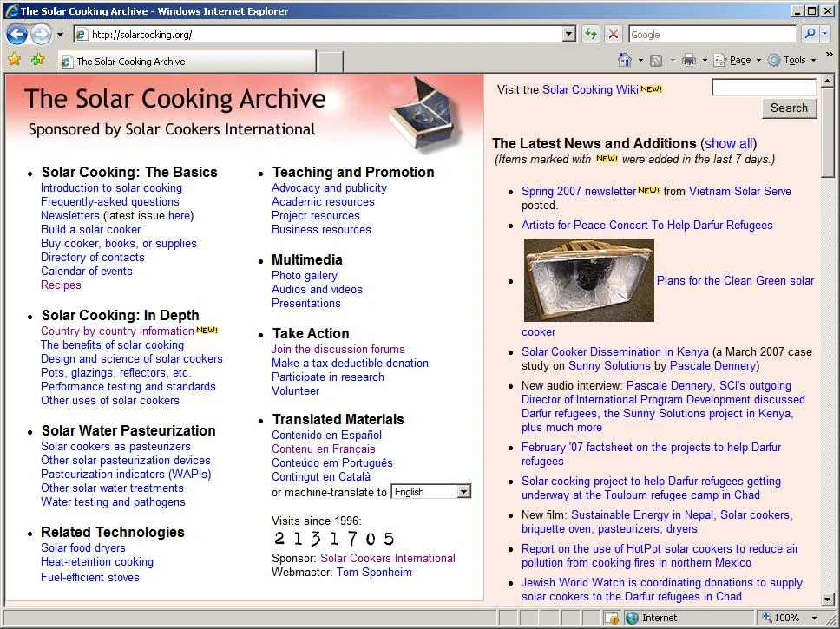Viewport: 840px width, 629px height.
Task: Click the browser Back arrow button
Action: click(16, 35)
